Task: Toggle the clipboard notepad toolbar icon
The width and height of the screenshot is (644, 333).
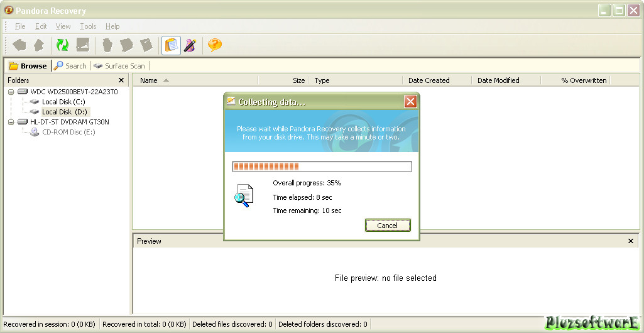Action: pos(172,45)
